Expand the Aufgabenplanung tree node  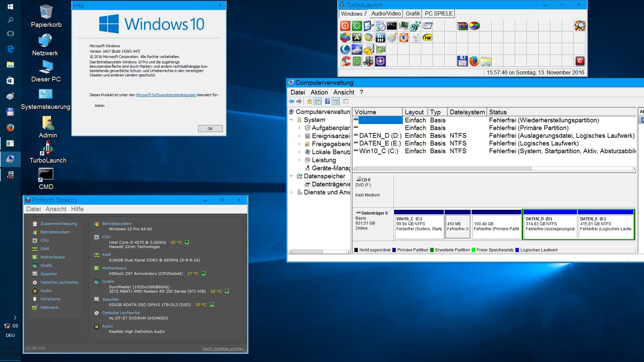(x=299, y=128)
